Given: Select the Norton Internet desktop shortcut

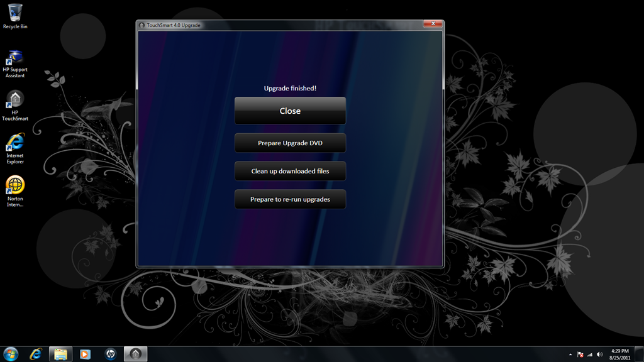Looking at the screenshot, I should [x=15, y=191].
